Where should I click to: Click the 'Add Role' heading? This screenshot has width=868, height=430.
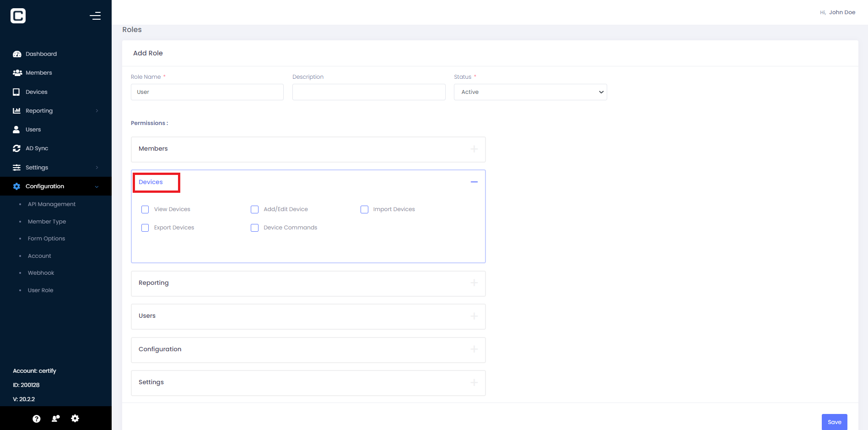point(148,53)
